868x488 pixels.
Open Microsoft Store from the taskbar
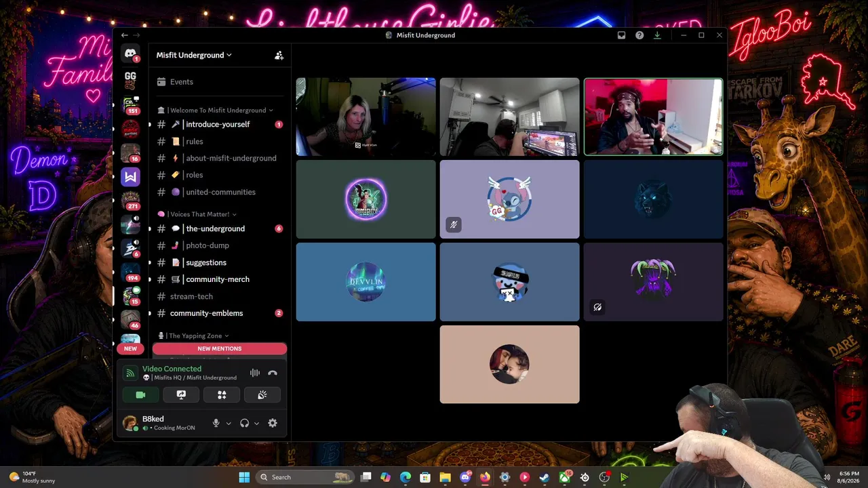[x=425, y=477]
